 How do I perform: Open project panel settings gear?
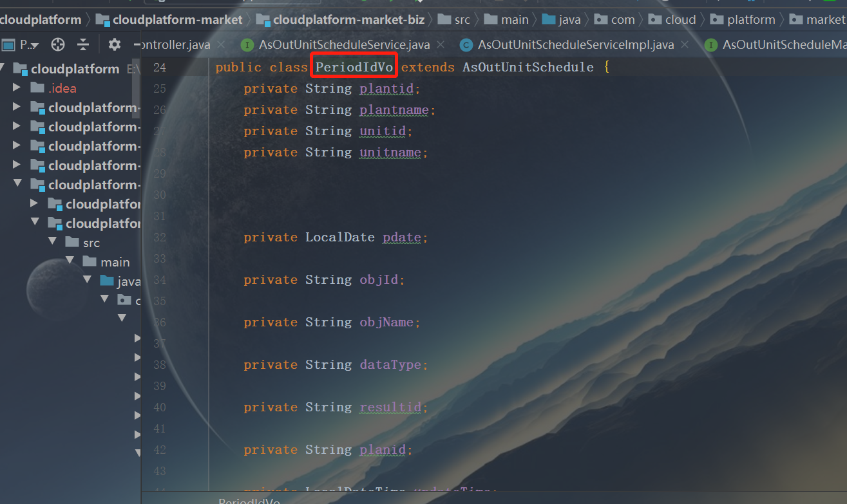pyautogui.click(x=114, y=44)
